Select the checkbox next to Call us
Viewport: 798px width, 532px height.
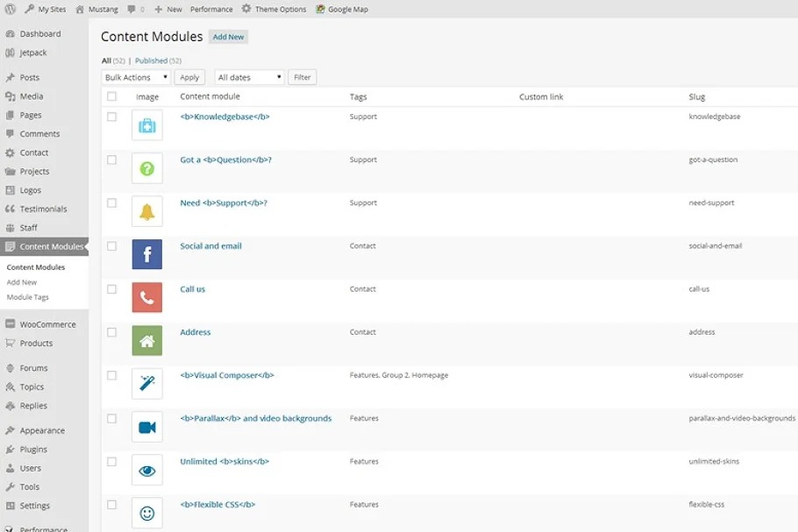click(111, 289)
